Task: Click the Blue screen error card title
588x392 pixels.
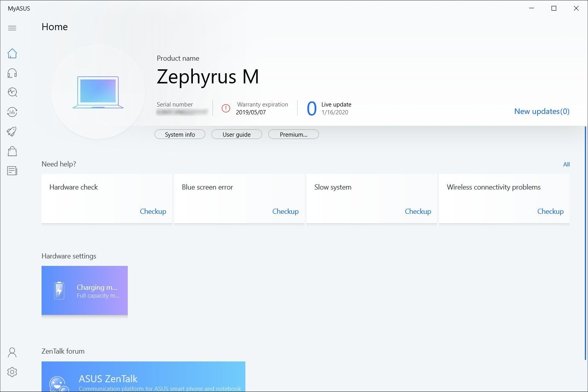Action: point(207,187)
